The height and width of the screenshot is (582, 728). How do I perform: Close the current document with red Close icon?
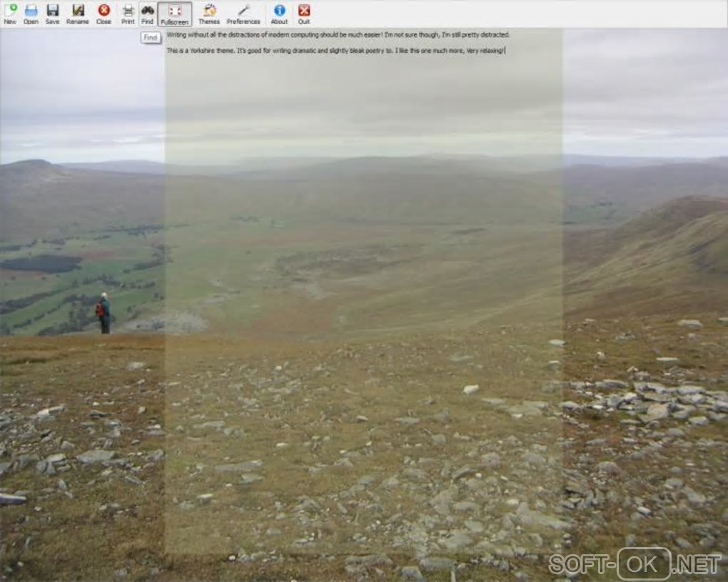pyautogui.click(x=103, y=14)
